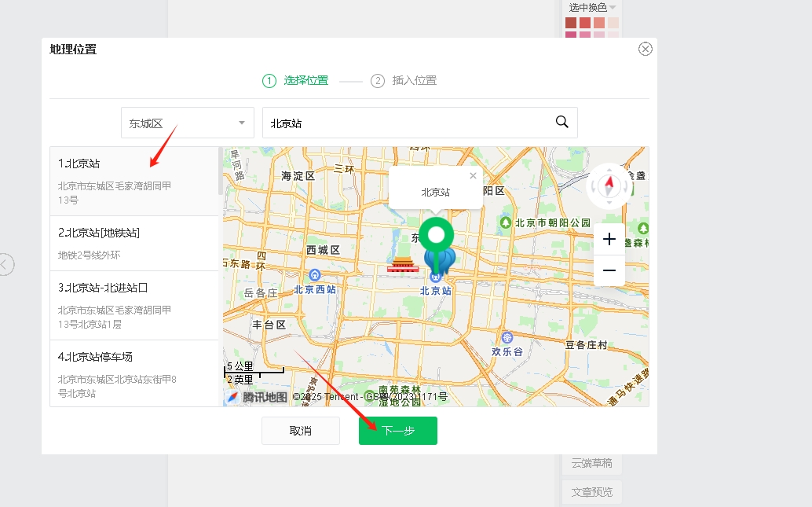Click the 北京西站 station icon on map

coord(315,275)
